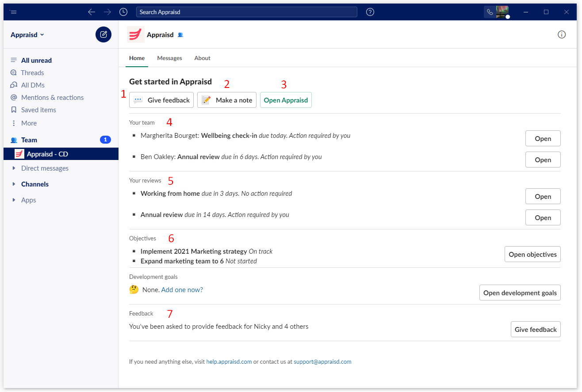Screen dimensions: 582x392
Task: Click the feedback request text for Nicky
Action: click(219, 327)
